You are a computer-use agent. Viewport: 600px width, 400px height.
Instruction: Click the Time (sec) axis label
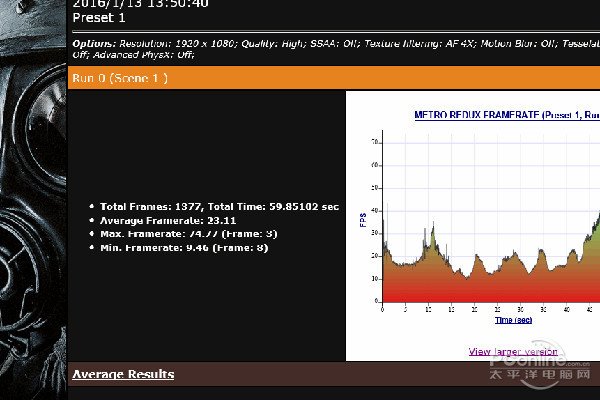click(513, 320)
